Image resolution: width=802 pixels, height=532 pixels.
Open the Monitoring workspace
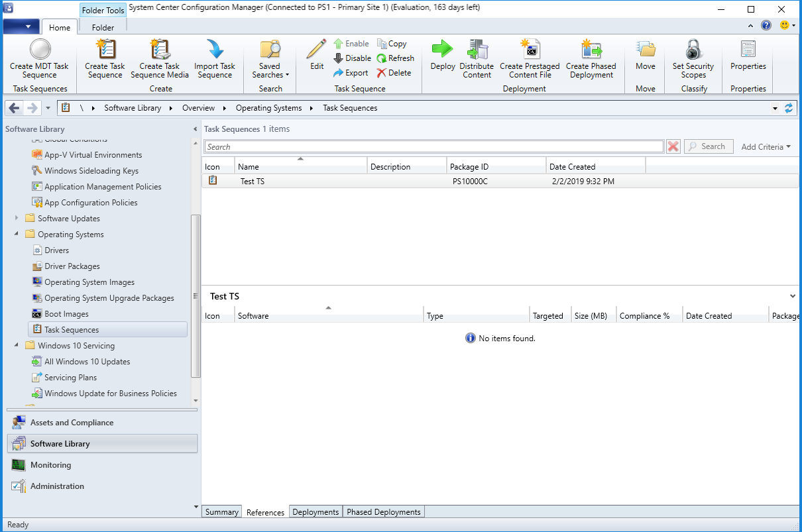coord(102,465)
